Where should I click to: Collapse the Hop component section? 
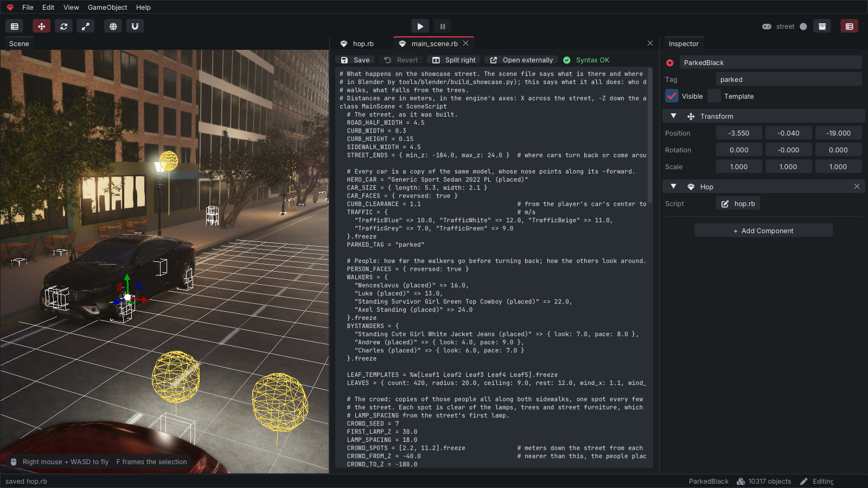point(673,187)
